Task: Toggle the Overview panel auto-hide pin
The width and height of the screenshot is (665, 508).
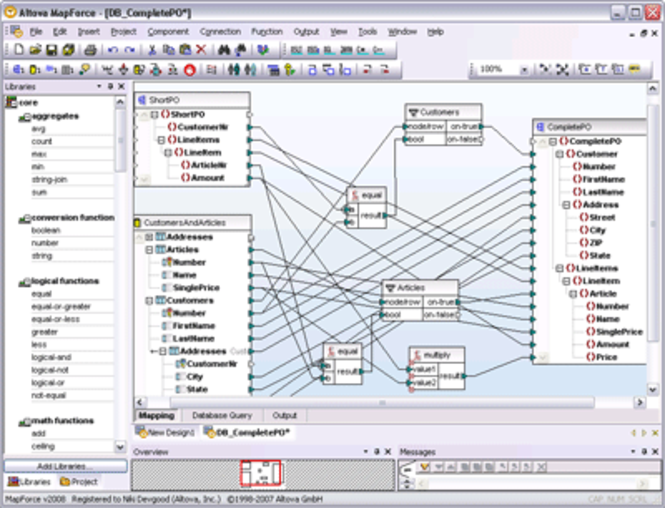Action: point(377,452)
